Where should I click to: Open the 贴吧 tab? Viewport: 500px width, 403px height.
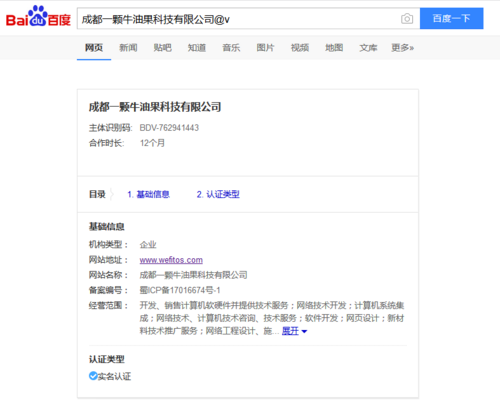162,48
